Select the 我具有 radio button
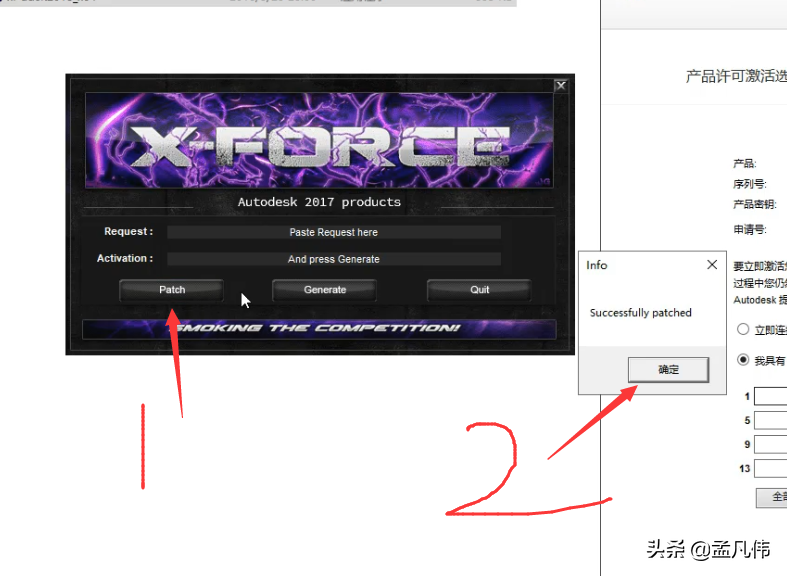787x576 pixels. [743, 359]
